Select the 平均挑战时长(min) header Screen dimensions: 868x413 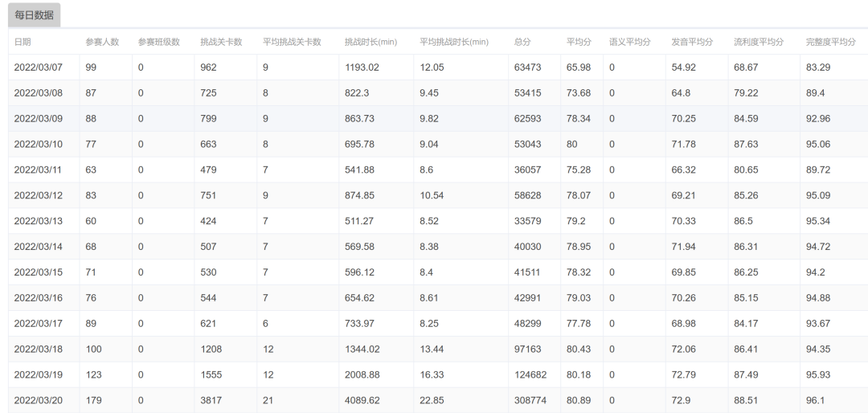[x=453, y=42]
